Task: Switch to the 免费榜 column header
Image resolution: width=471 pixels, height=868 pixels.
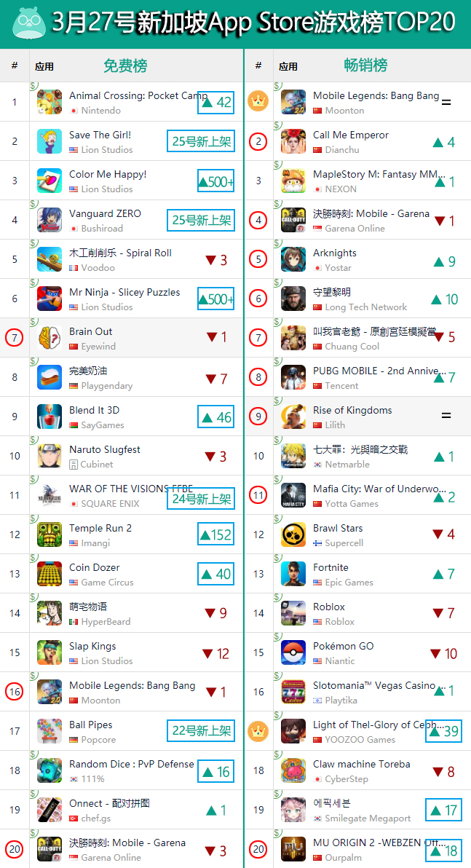Action: (x=126, y=66)
